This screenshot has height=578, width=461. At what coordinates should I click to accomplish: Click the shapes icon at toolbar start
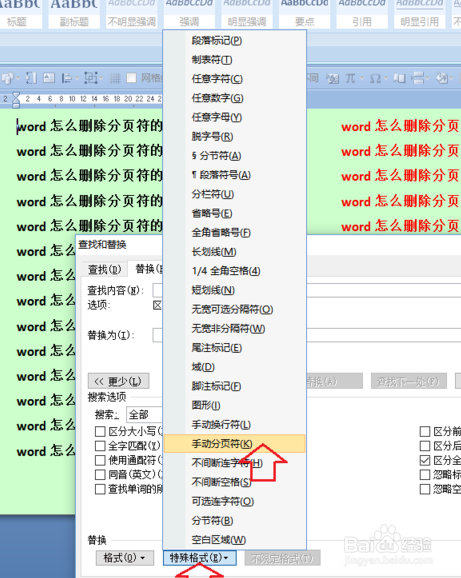click(7, 78)
